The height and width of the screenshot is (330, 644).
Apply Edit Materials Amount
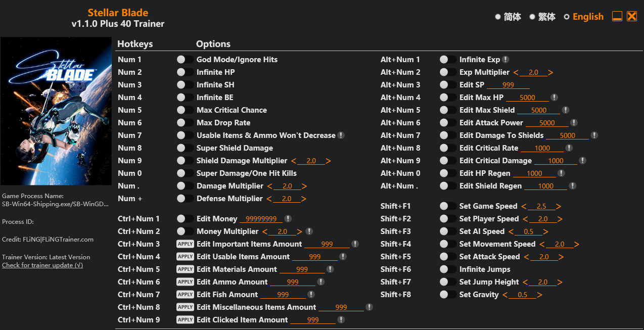tap(185, 269)
